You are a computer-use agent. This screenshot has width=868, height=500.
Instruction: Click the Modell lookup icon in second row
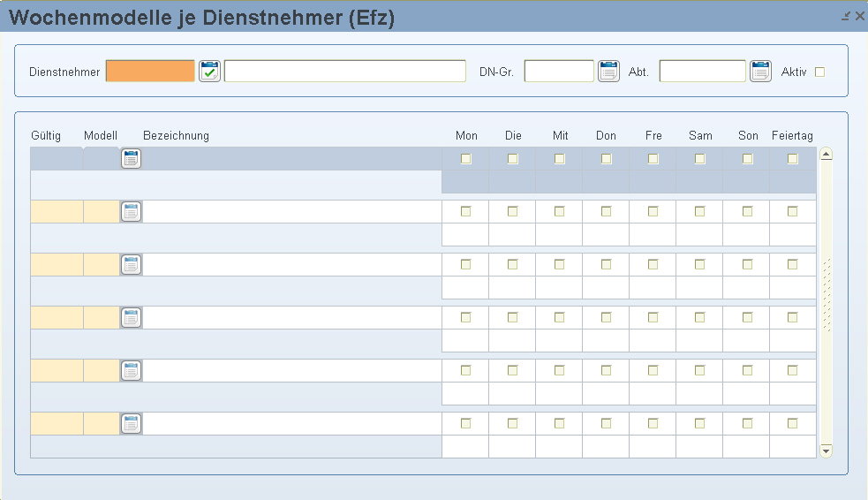click(x=132, y=211)
